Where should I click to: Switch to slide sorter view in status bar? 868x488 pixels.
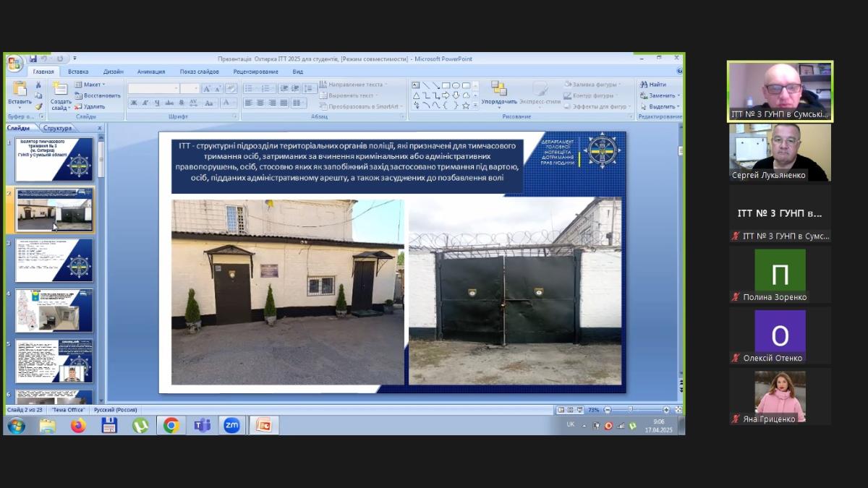571,410
